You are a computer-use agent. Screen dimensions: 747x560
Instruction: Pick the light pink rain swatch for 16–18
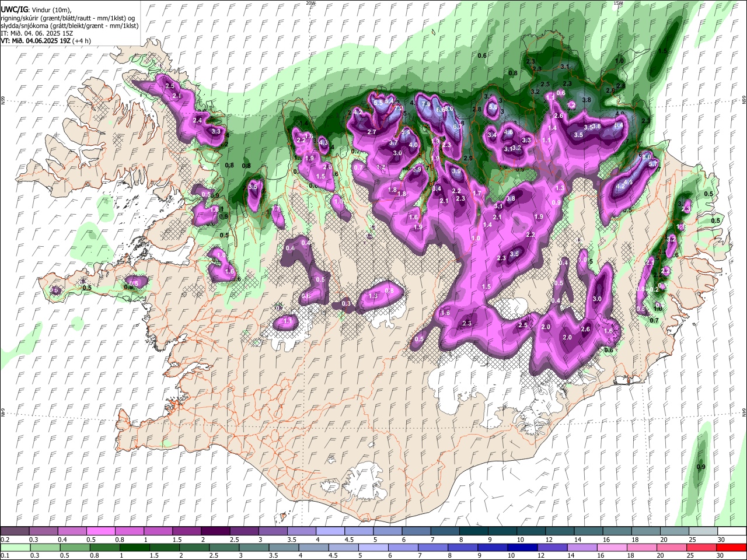click(x=612, y=547)
